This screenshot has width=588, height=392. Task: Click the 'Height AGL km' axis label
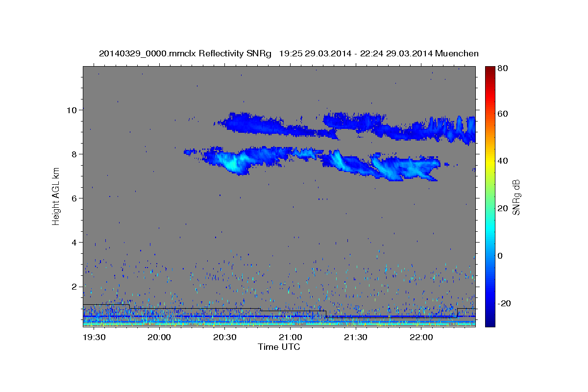[56, 196]
